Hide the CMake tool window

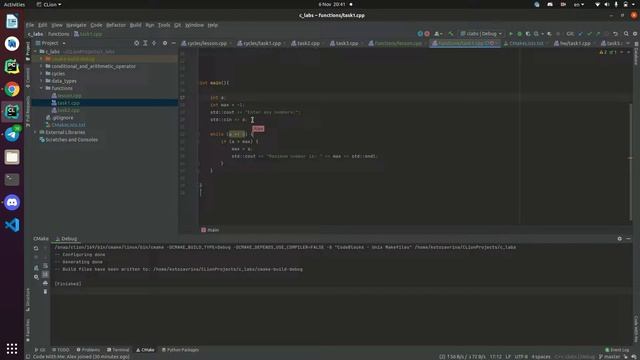(629, 239)
